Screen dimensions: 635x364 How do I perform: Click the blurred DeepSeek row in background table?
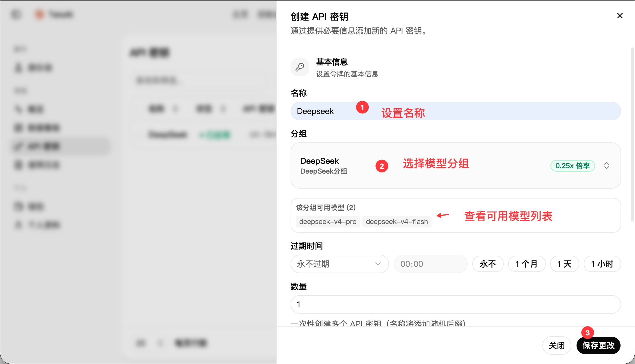[x=203, y=135]
